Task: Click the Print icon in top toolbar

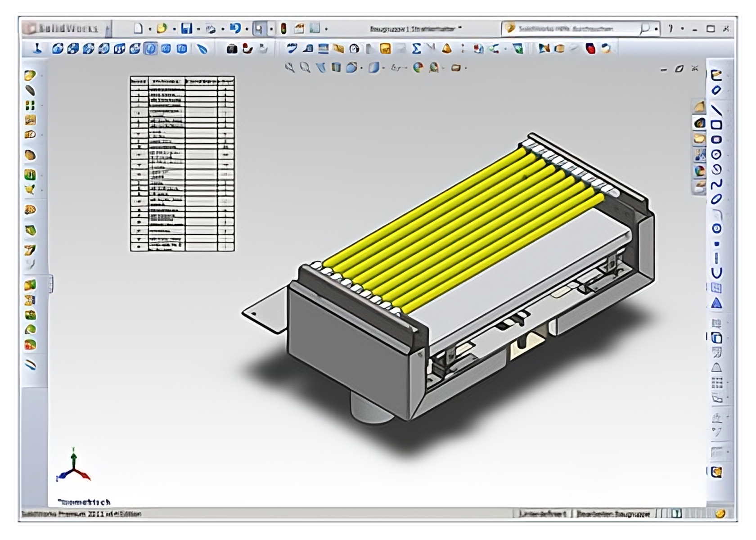Action: coord(211,29)
